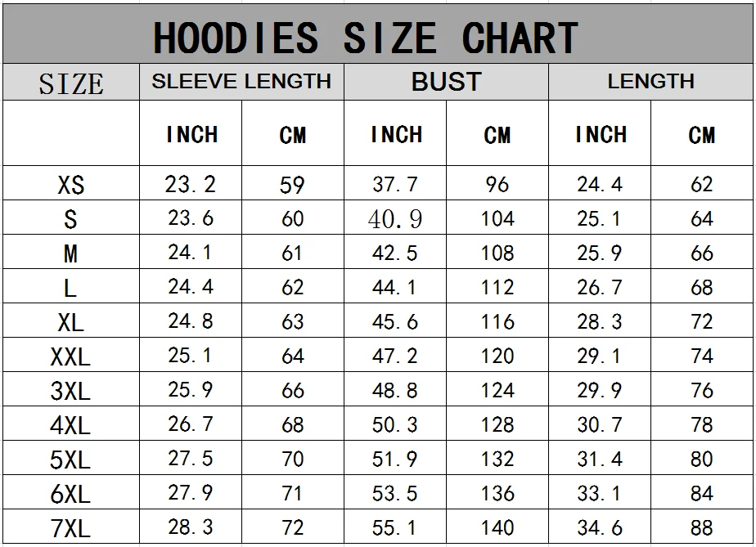Select sleeve length inch value 27.5
This screenshot has height=547, width=756.
pos(191,460)
